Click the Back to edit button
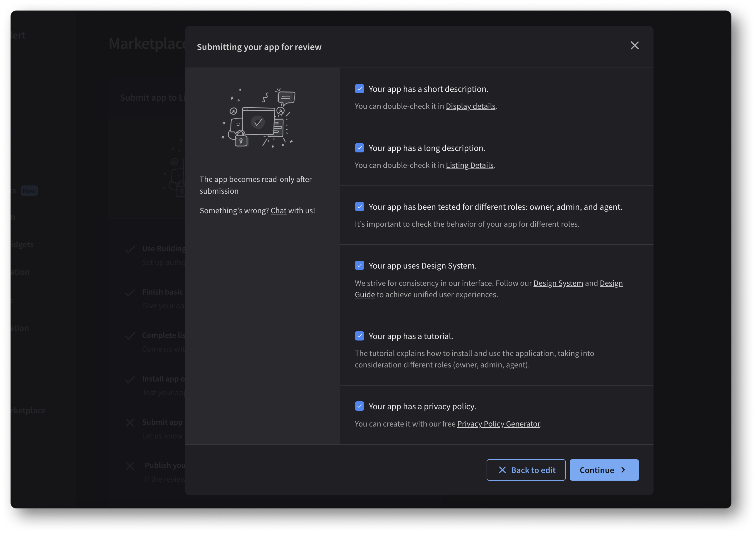756x533 pixels. coord(526,470)
